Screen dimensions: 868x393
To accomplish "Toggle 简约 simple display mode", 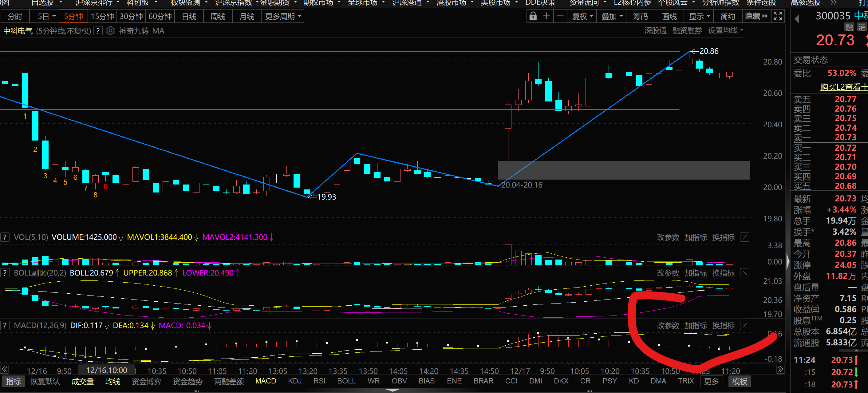I will 728,16.
